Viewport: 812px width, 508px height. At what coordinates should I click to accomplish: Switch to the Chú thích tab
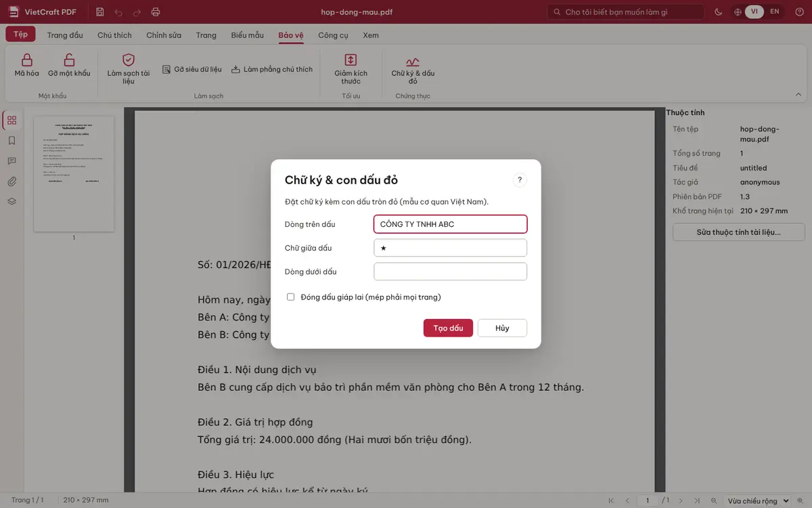click(x=114, y=35)
